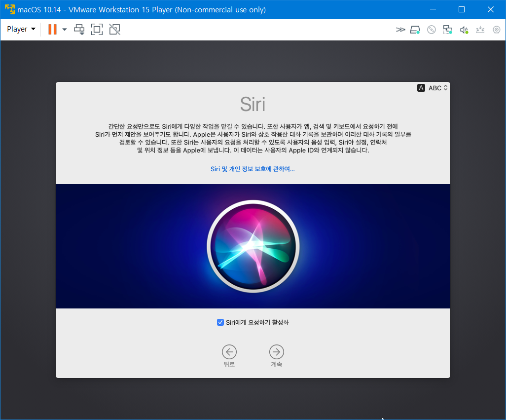The height and width of the screenshot is (420, 506).
Task: Maximize the VMware Player window
Action: [x=462, y=9]
